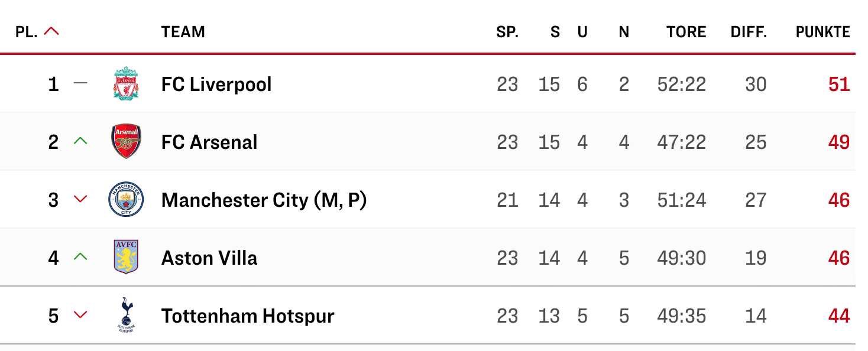
Task: Click the FC Liverpool club crest
Action: click(126, 84)
